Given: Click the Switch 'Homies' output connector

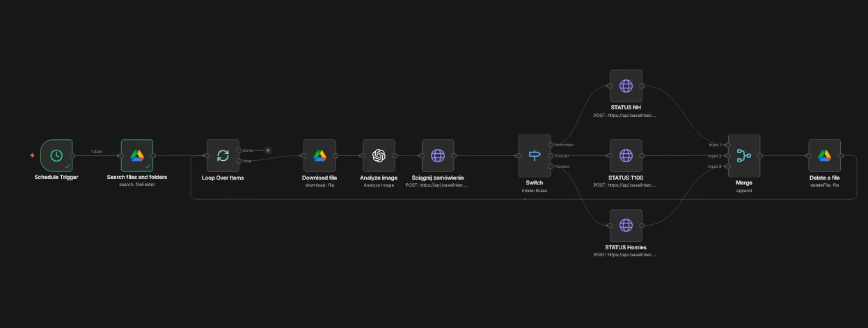Looking at the screenshot, I should 551,166.
